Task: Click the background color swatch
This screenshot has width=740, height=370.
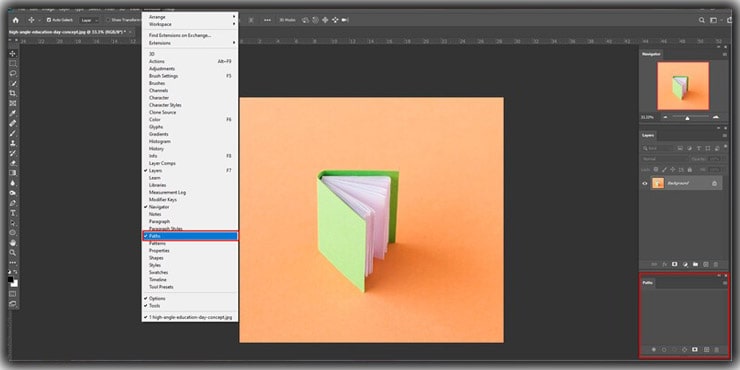Action: click(x=15, y=284)
